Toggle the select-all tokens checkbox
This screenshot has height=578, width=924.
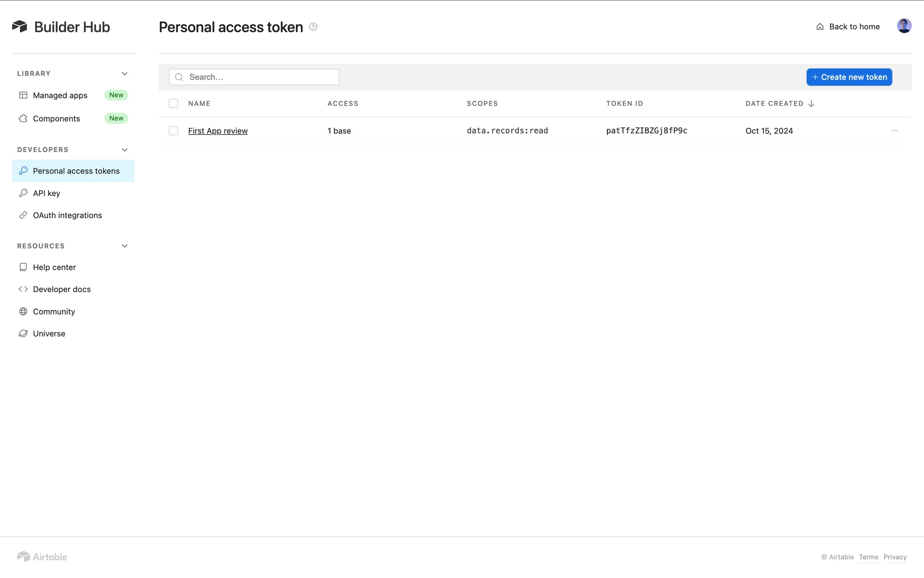tap(174, 104)
